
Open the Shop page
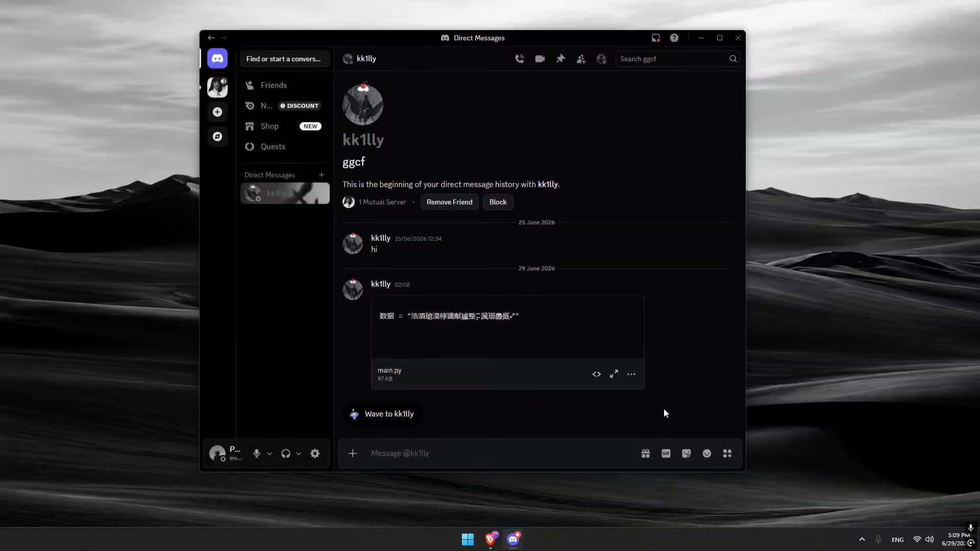pyautogui.click(x=285, y=126)
